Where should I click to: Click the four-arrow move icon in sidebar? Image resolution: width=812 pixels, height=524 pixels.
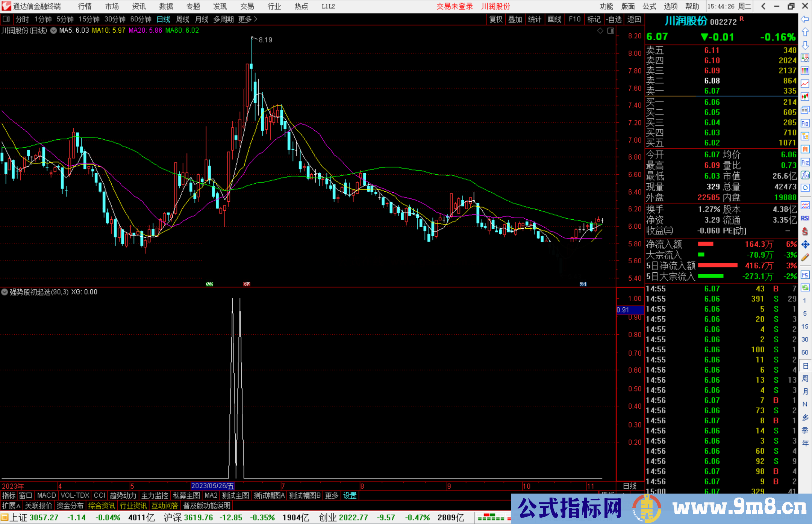click(804, 245)
